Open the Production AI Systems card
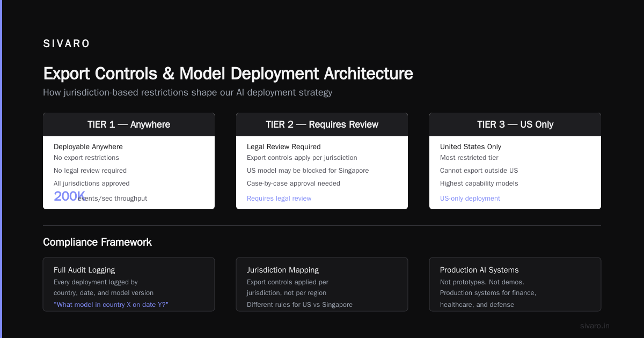 (x=515, y=284)
